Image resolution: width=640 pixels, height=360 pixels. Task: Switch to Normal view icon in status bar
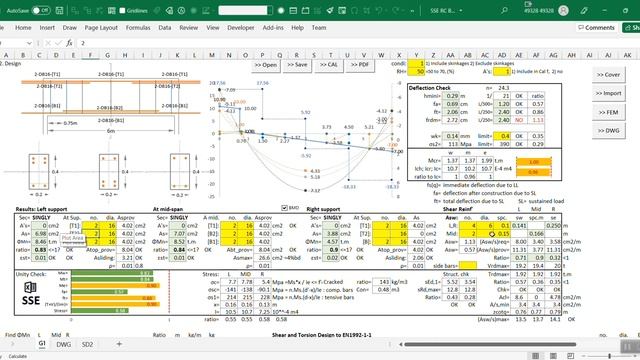click(x=536, y=356)
